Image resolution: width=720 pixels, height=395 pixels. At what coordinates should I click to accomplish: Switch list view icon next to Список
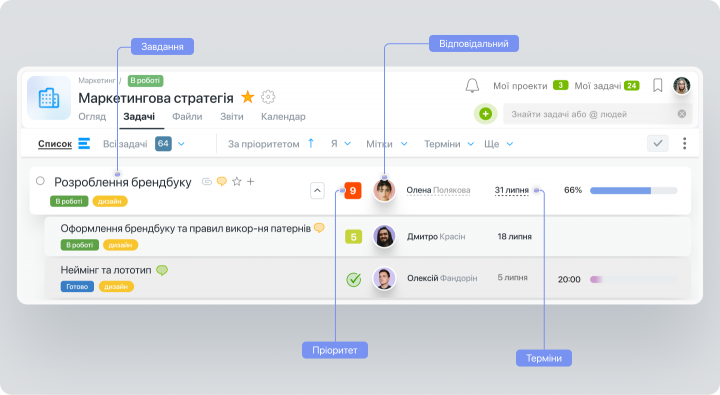(84, 144)
